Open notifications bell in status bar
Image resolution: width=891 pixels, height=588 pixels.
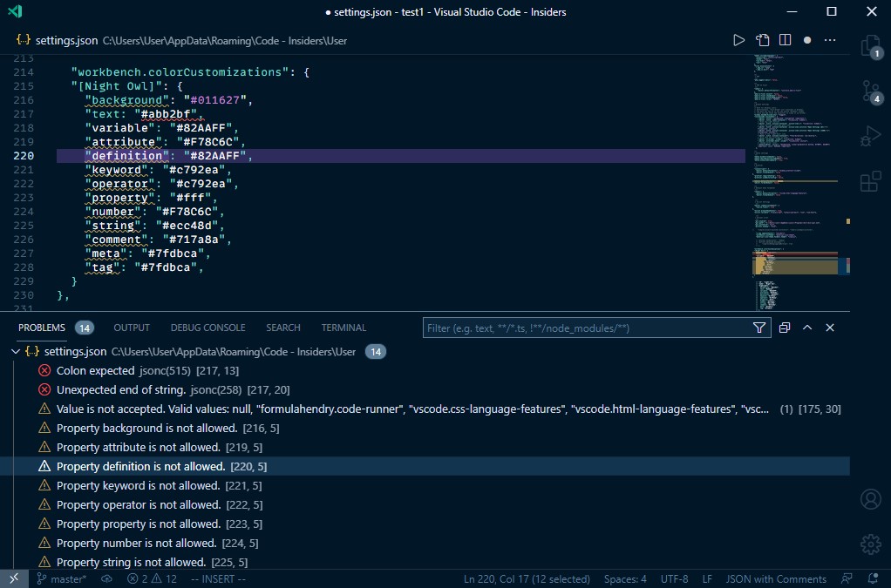coord(873,579)
